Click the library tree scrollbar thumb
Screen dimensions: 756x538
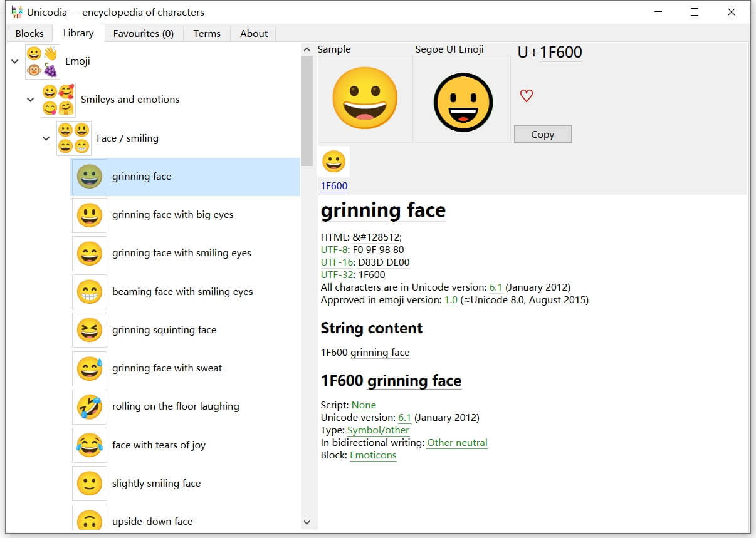tap(307, 111)
